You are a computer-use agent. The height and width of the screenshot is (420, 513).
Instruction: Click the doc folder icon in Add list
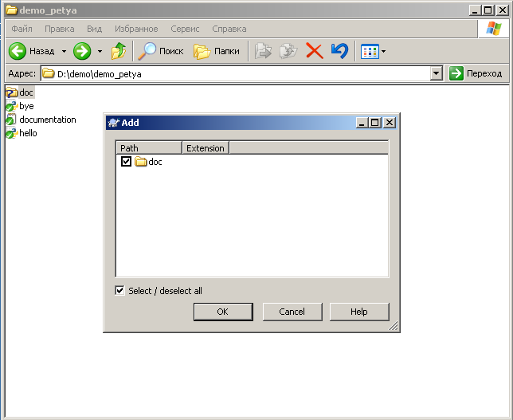click(141, 162)
